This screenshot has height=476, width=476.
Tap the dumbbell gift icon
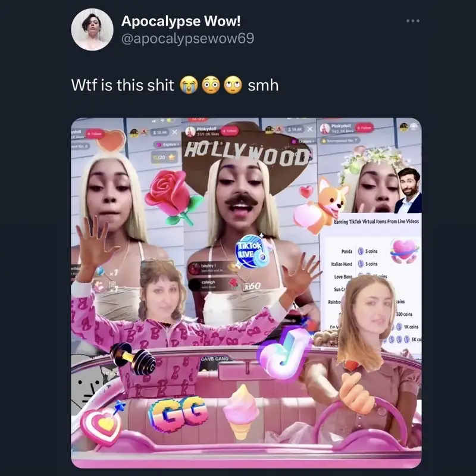[x=133, y=358]
